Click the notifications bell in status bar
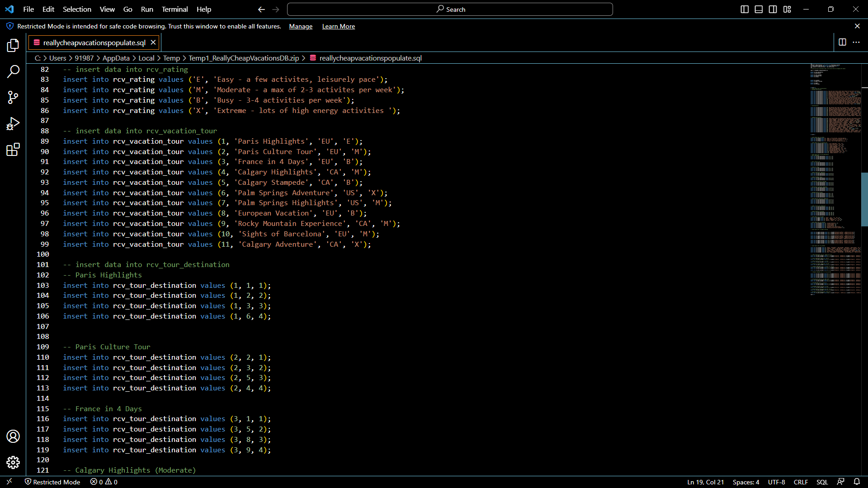868x488 pixels. tap(857, 482)
